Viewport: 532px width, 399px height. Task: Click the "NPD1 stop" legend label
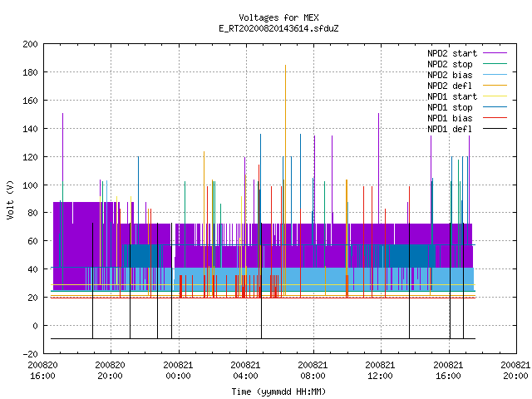coord(450,107)
